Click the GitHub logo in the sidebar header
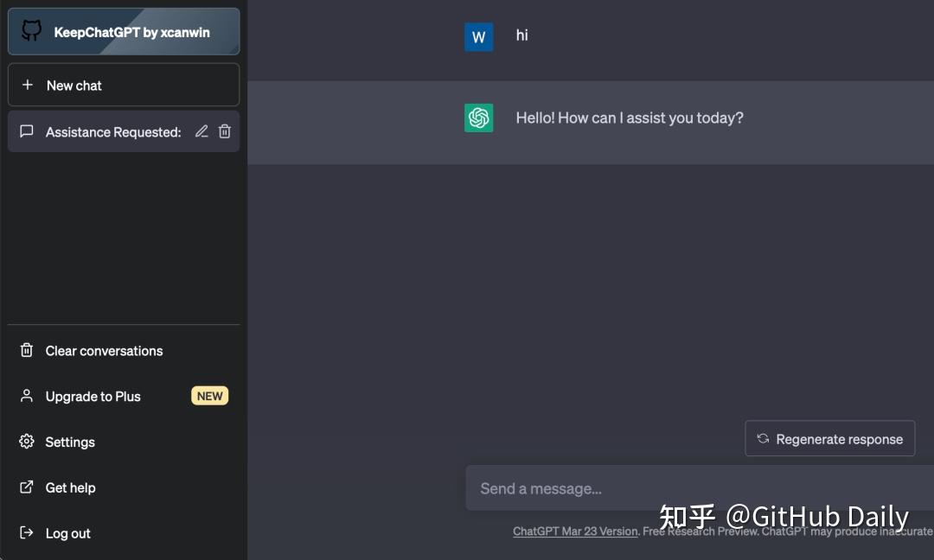This screenshot has height=560, width=934. point(31,31)
